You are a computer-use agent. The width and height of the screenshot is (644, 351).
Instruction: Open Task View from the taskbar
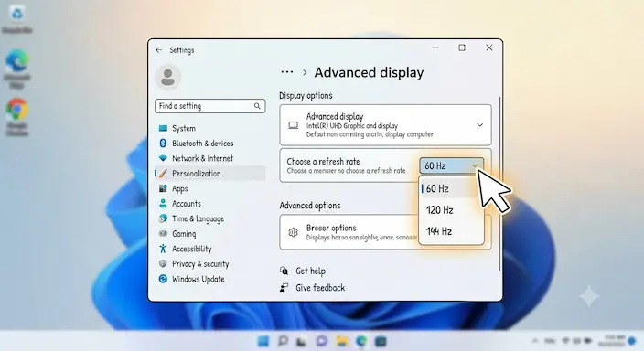(x=302, y=341)
